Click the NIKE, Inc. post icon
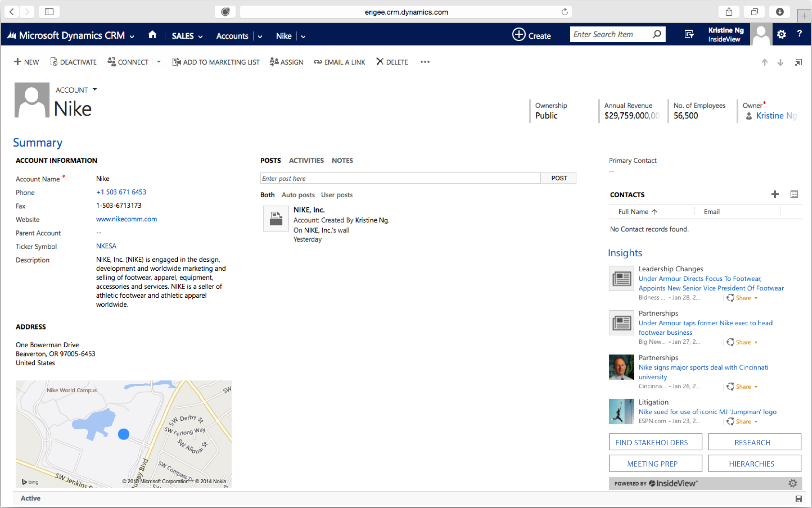 tap(276, 219)
